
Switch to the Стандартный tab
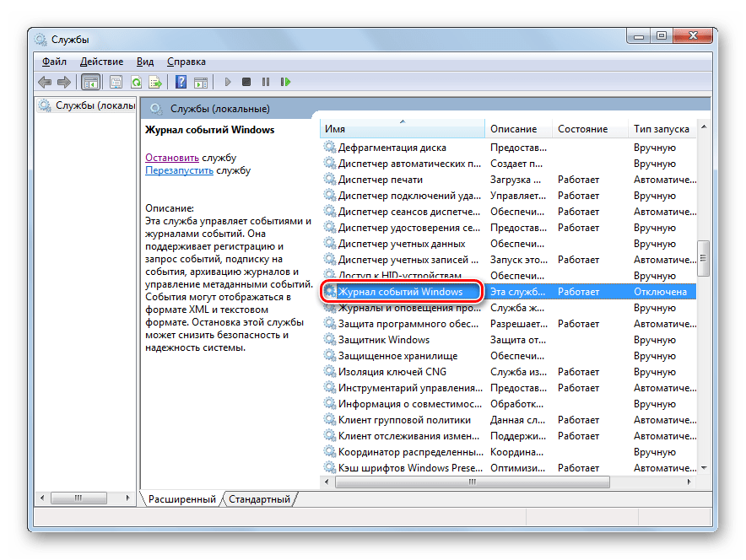[x=259, y=499]
